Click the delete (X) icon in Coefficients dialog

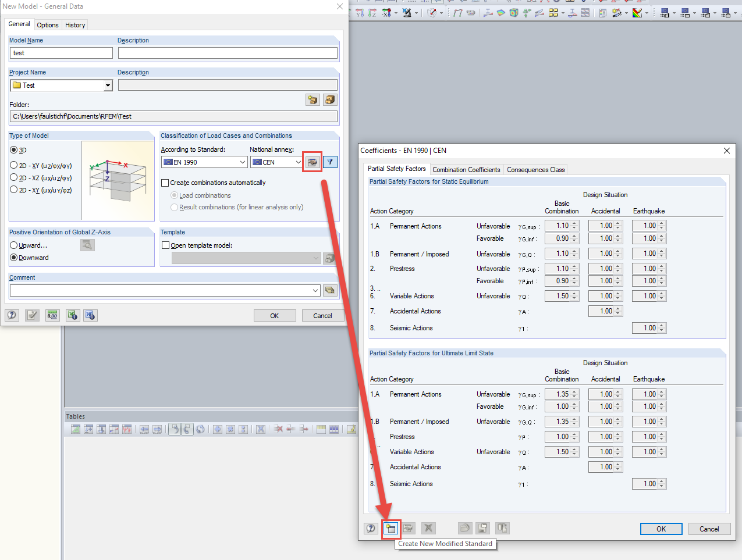[x=428, y=529]
